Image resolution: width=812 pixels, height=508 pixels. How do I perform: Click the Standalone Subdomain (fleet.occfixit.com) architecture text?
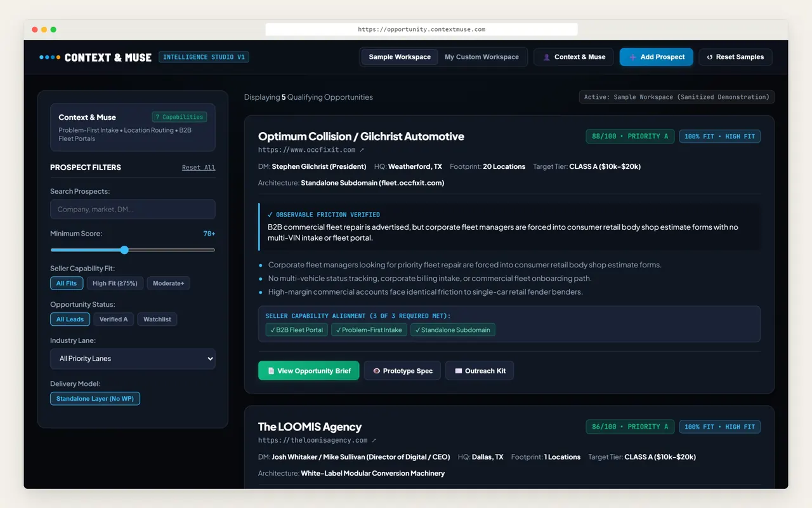pyautogui.click(x=372, y=183)
